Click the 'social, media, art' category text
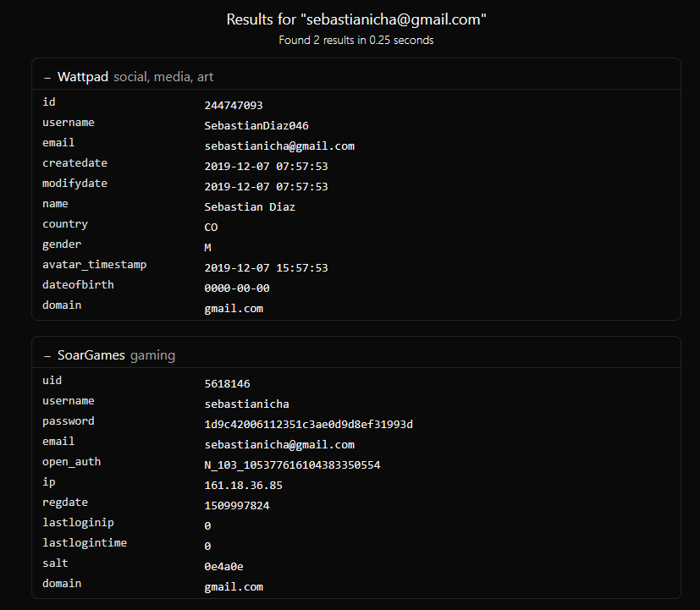 (x=163, y=77)
